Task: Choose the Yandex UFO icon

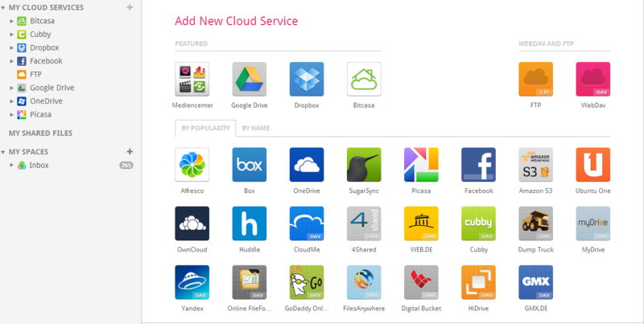Action: [192, 282]
